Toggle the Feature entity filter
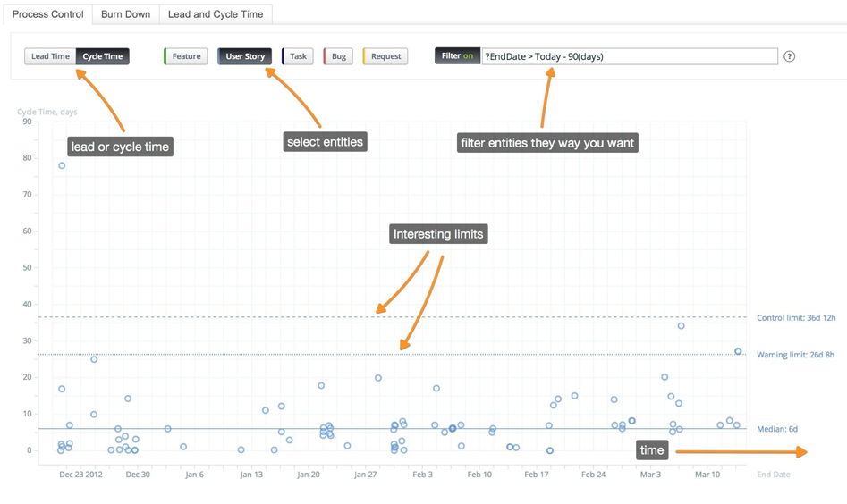 (x=186, y=56)
